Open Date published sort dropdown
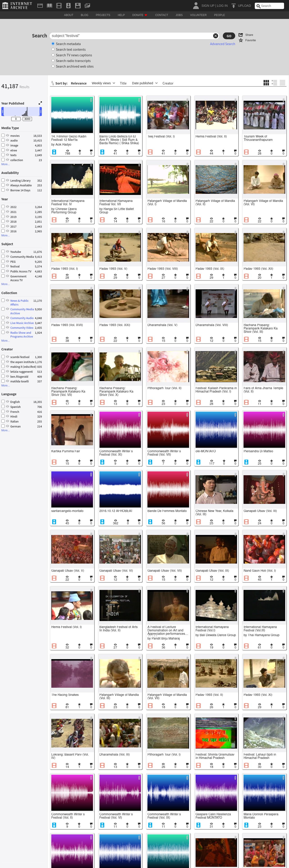This screenshot has width=289, height=868. tap(145, 83)
